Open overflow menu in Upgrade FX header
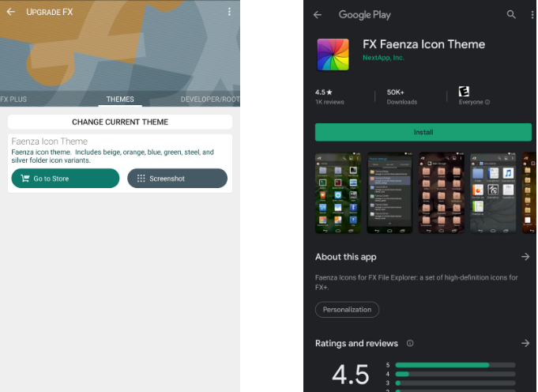538x392 pixels. pos(229,12)
